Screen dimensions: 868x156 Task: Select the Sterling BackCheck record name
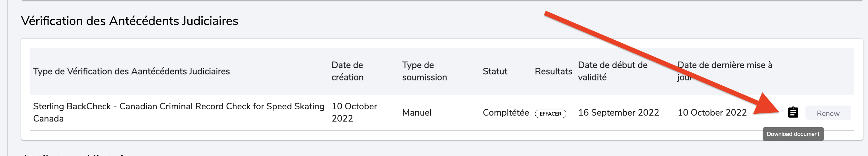(x=179, y=112)
